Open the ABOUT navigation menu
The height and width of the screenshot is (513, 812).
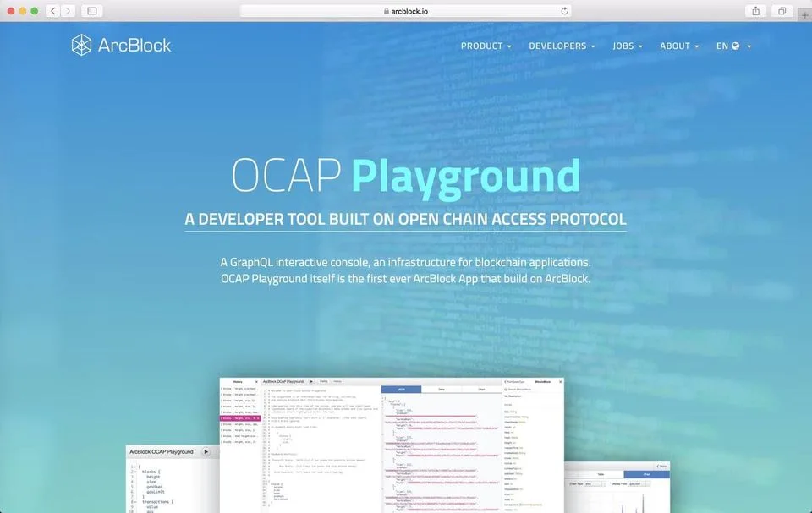(x=679, y=46)
